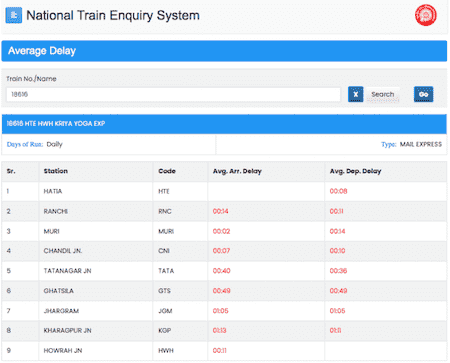450x363 pixels.
Task: Click the blue train icon beside the title
Action: tap(14, 15)
